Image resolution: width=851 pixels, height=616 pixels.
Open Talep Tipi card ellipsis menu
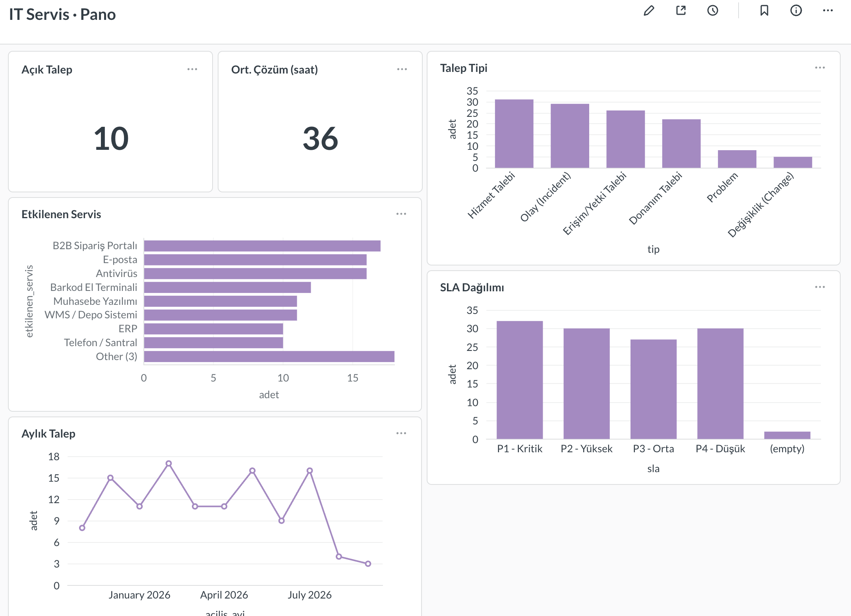[820, 68]
